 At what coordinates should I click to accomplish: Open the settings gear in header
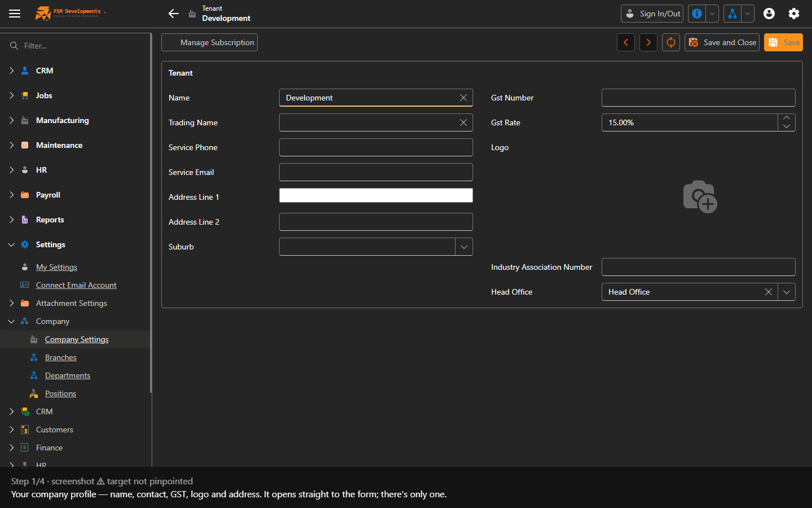coord(794,14)
